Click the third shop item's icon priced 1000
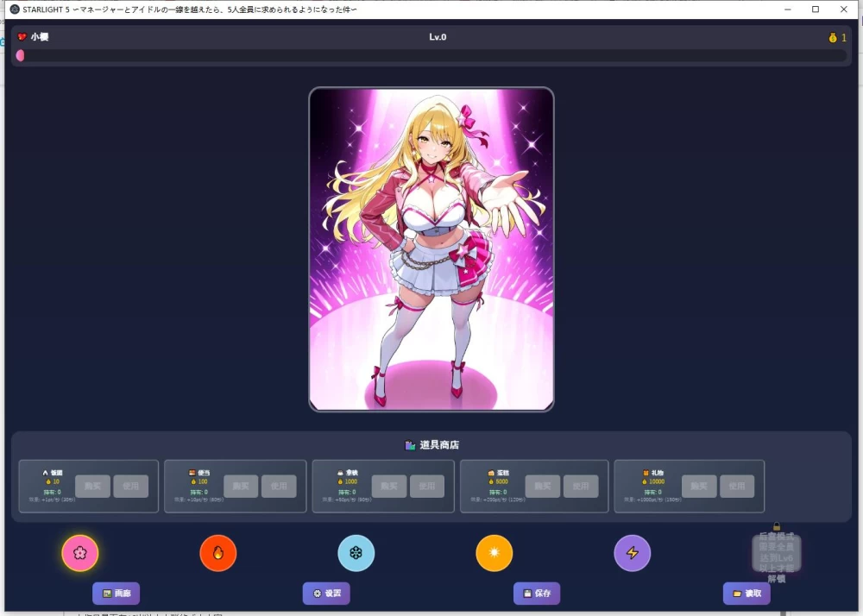The height and width of the screenshot is (616, 863). (x=340, y=473)
